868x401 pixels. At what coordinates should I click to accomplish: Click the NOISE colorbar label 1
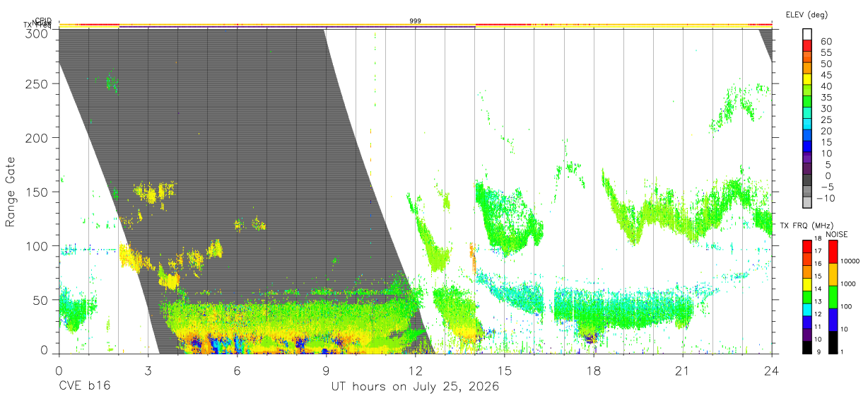[x=843, y=351]
